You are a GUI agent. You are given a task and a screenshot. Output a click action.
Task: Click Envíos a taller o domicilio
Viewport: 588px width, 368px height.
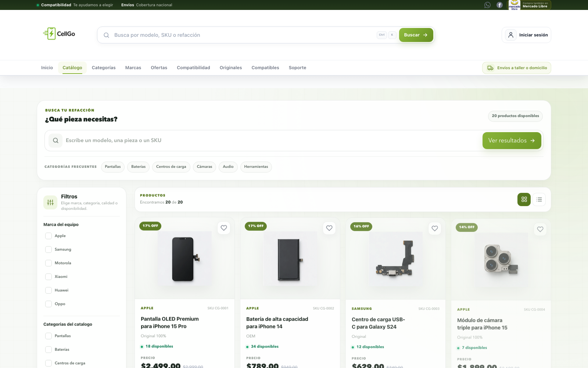[x=516, y=68]
